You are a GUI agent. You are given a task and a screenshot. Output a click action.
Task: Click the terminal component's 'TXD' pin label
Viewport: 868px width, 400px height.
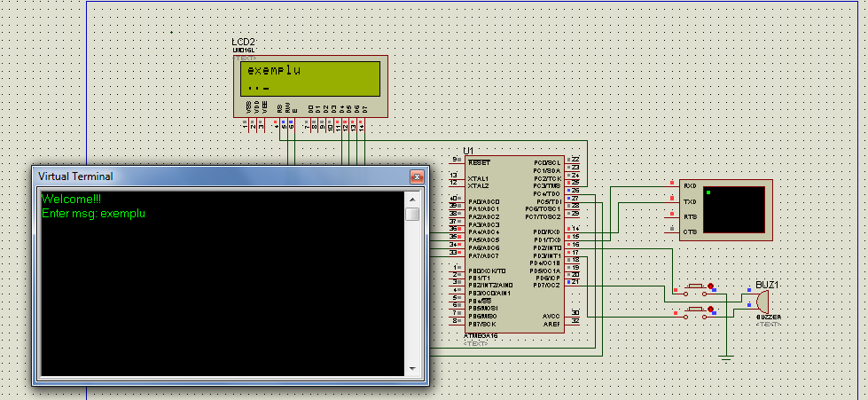(690, 201)
